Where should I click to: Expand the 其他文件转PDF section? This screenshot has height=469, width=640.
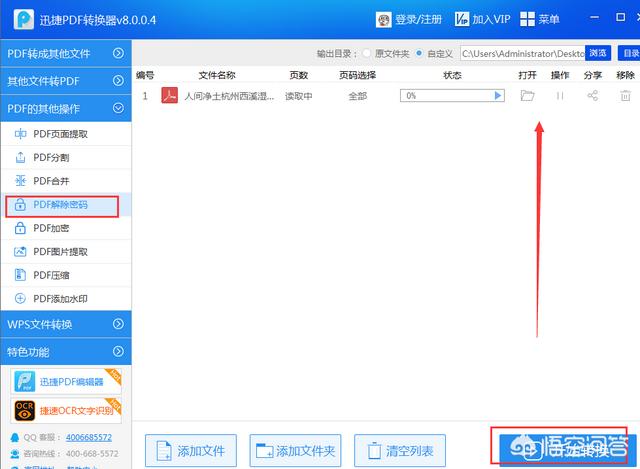(x=66, y=81)
